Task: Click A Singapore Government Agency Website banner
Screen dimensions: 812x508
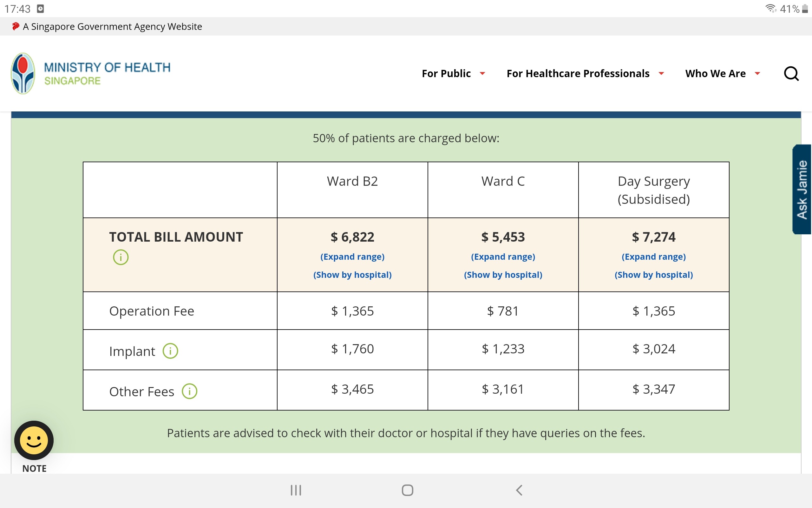Action: (x=112, y=27)
